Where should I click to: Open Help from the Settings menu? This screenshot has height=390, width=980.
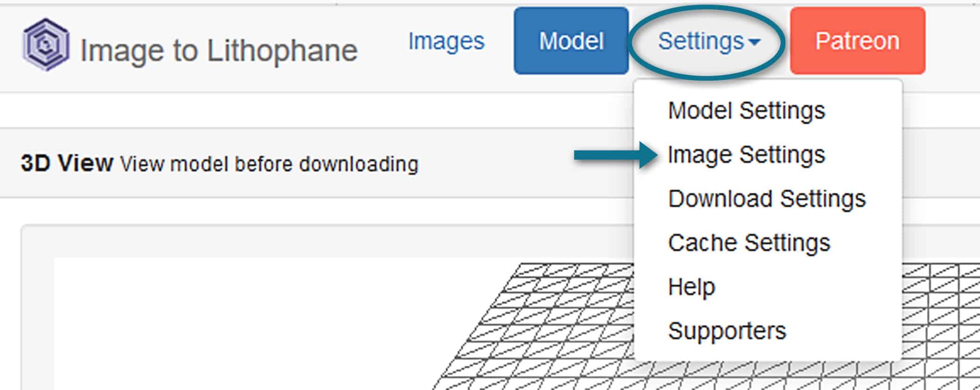coord(691,286)
